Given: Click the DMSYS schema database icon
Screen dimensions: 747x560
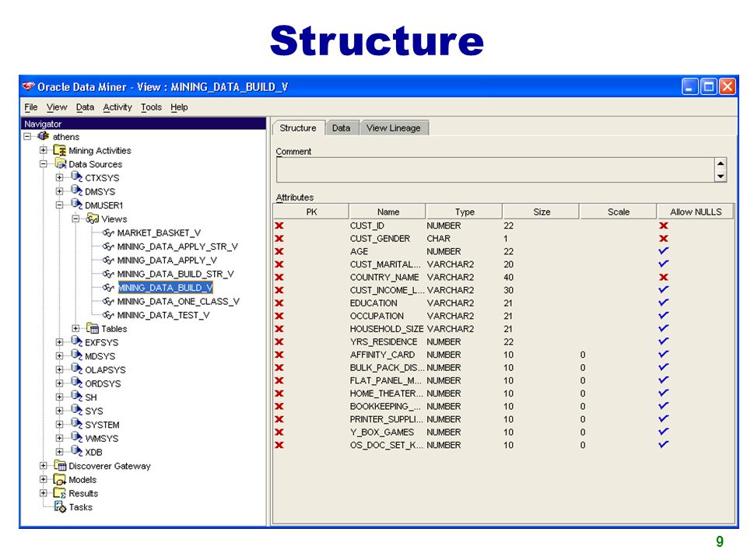Looking at the screenshot, I should pyautogui.click(x=76, y=191).
